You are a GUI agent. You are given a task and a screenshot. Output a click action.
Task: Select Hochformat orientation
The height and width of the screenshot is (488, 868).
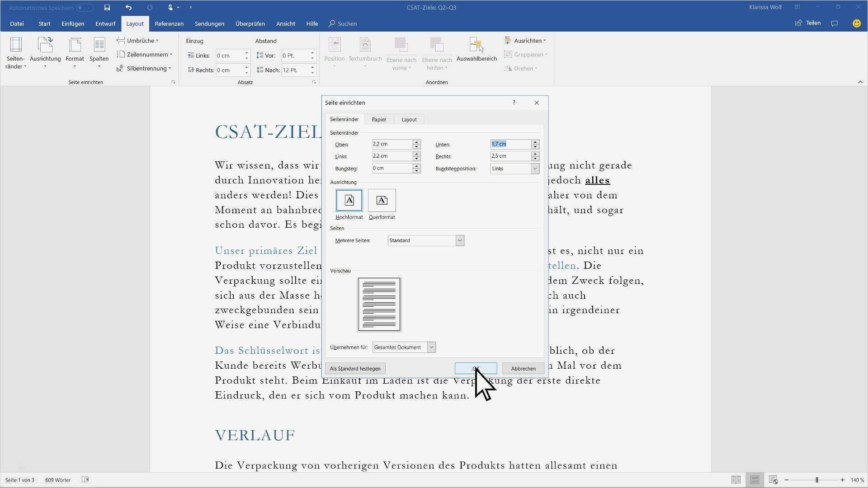click(x=349, y=200)
